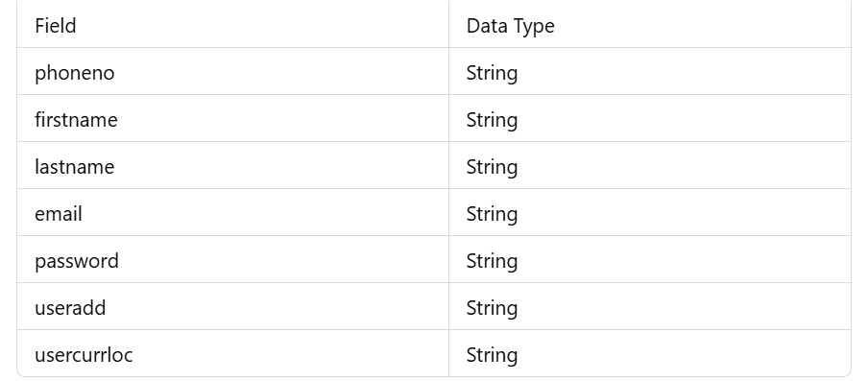Click the word phoneno in table

point(75,73)
